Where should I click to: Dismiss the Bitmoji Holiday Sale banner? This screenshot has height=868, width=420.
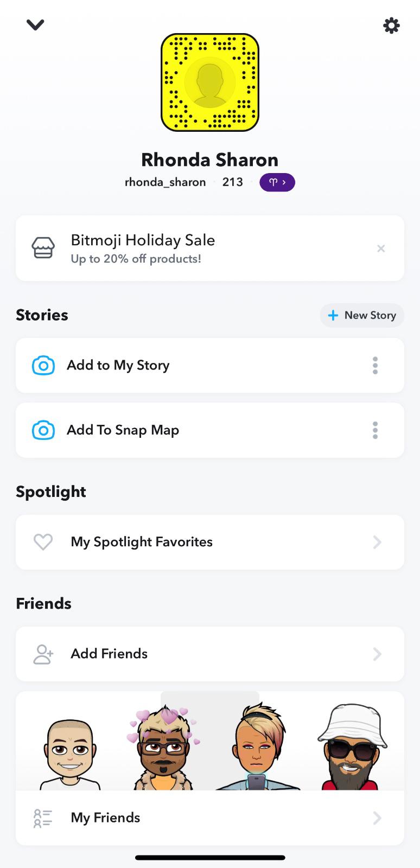tap(381, 248)
